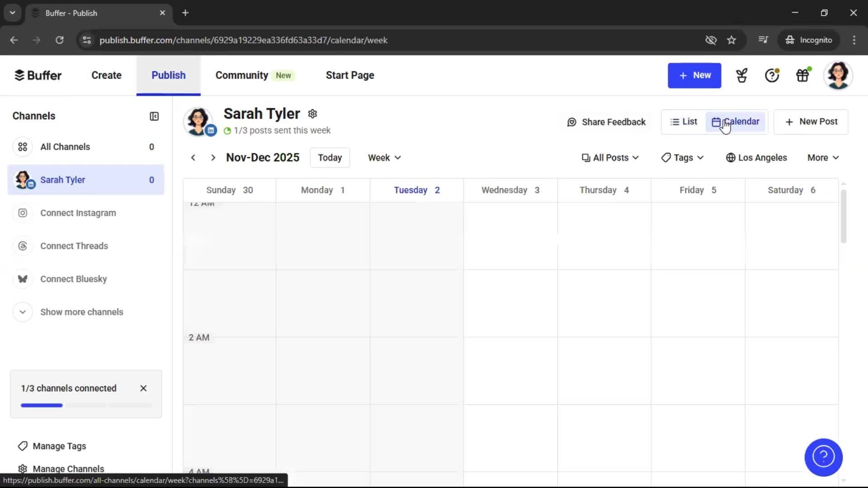Click the growth plant icon in top bar
Screen dimensions: 868x488
[741, 75]
